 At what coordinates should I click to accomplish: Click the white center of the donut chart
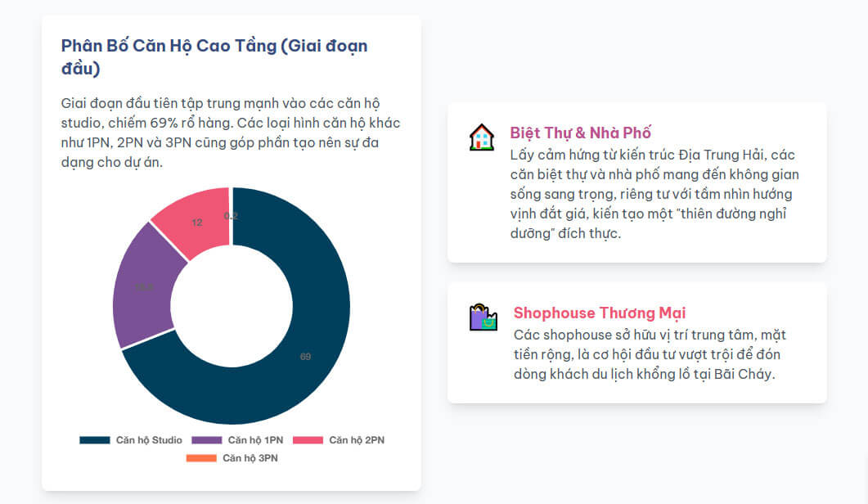point(232,306)
